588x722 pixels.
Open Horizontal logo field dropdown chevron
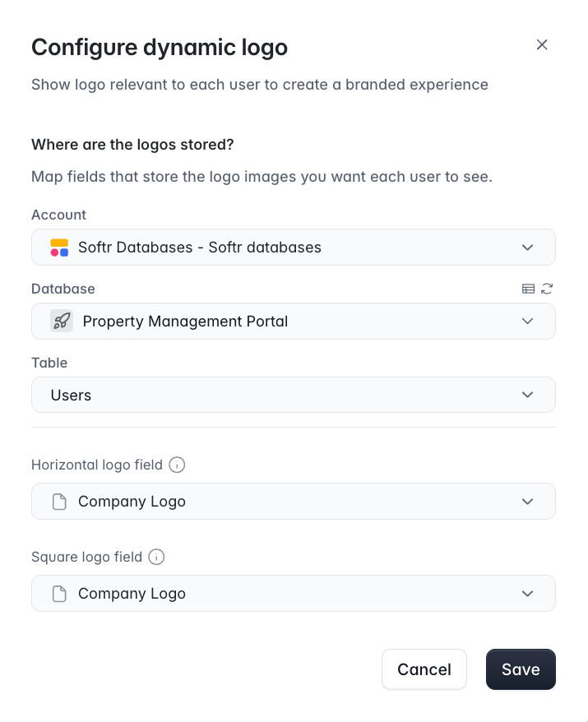point(528,502)
